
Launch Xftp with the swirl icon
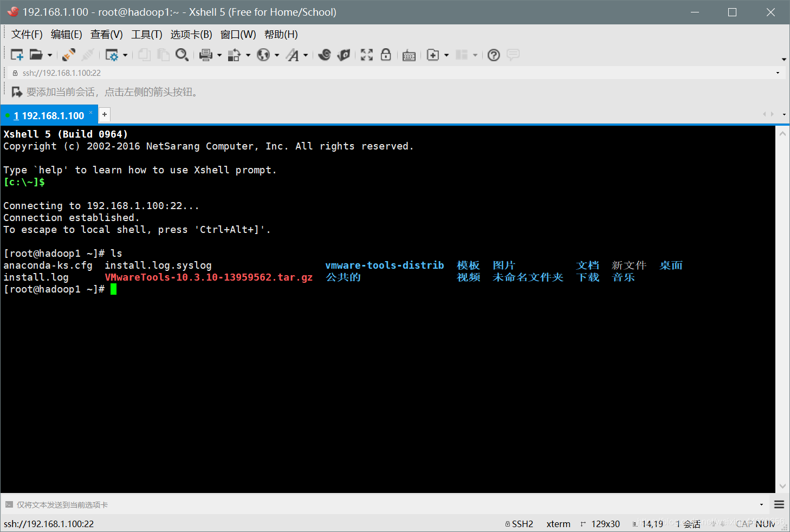click(325, 55)
